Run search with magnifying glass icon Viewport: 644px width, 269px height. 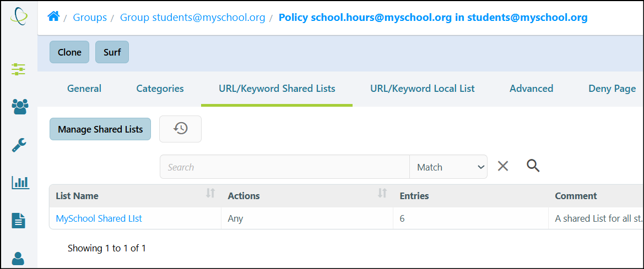click(533, 166)
